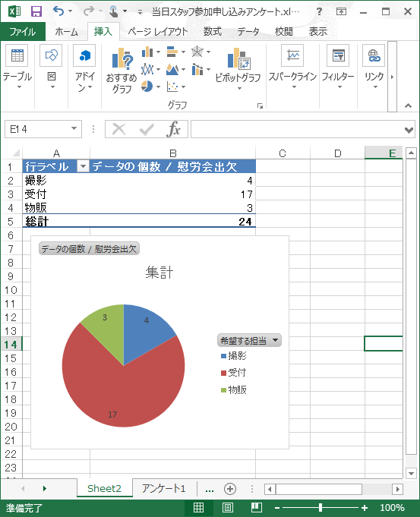Viewport: 420px width, 517px height.
Task: Open the PivotChart (ピボットグラフ) button
Action: click(x=238, y=69)
